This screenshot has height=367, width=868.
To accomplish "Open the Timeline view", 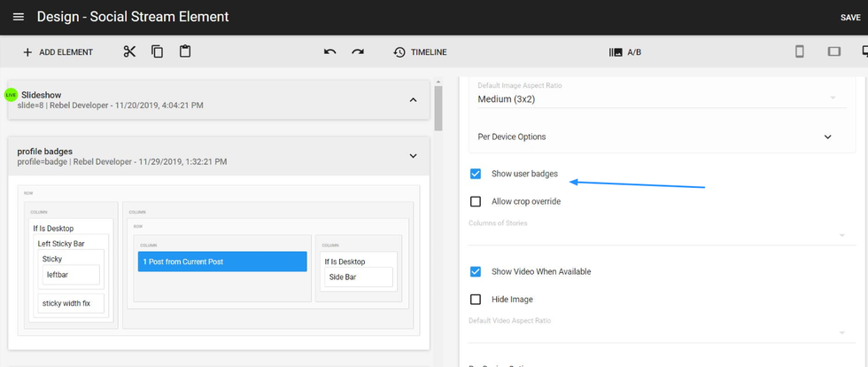I will [421, 52].
